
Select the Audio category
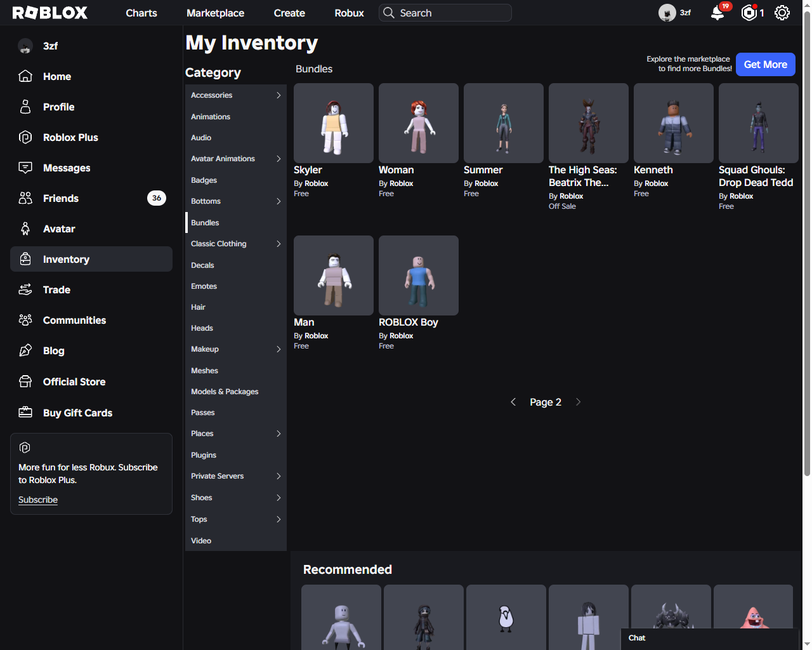236,138
